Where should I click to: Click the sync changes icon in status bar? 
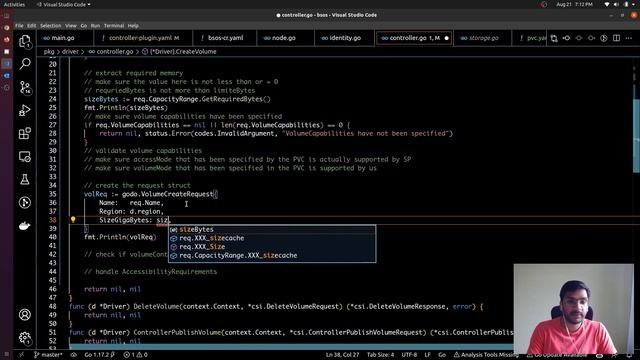(x=73, y=355)
